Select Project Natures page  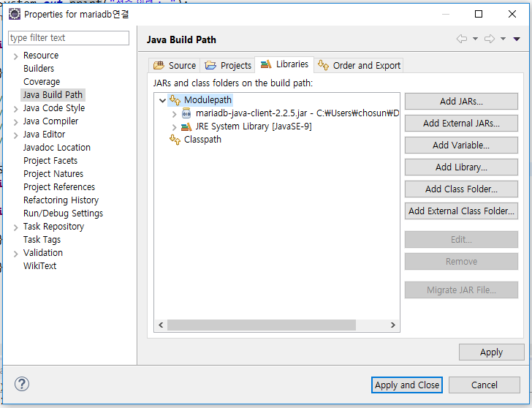(x=53, y=174)
